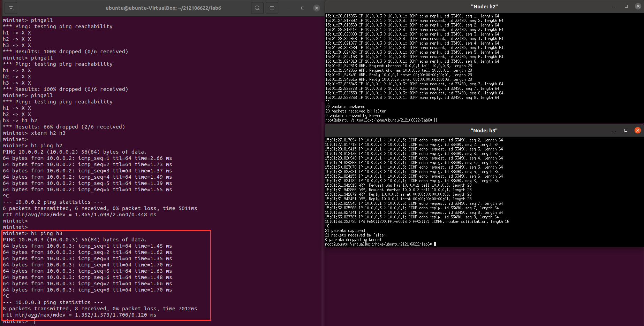This screenshot has width=644, height=326.
Task: Click the "--- 10.0.0.2 ping statistics ---" line
Action: point(53,202)
